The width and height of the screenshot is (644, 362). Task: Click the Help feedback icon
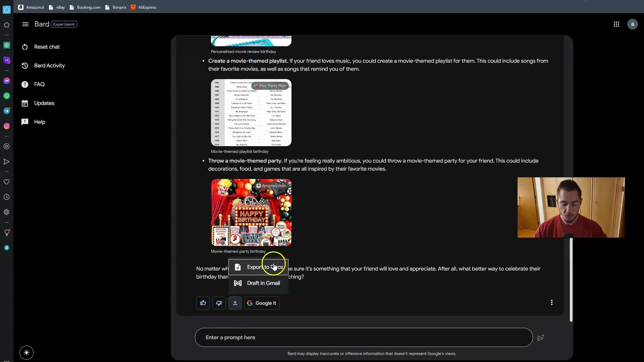point(25,122)
